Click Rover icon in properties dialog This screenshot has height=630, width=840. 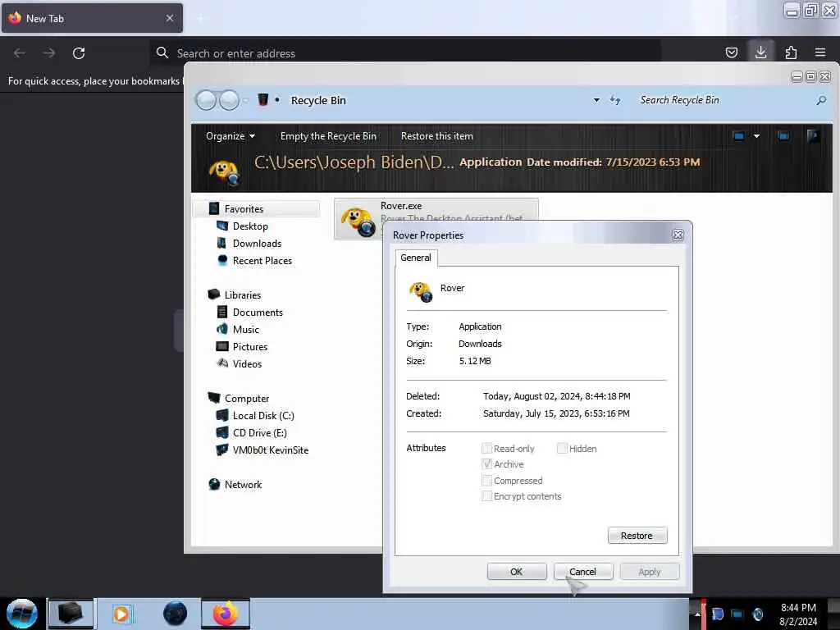click(x=421, y=291)
